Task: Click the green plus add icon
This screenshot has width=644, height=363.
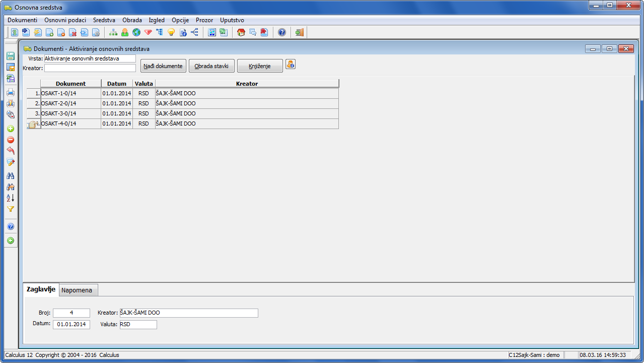Action: 10,129
